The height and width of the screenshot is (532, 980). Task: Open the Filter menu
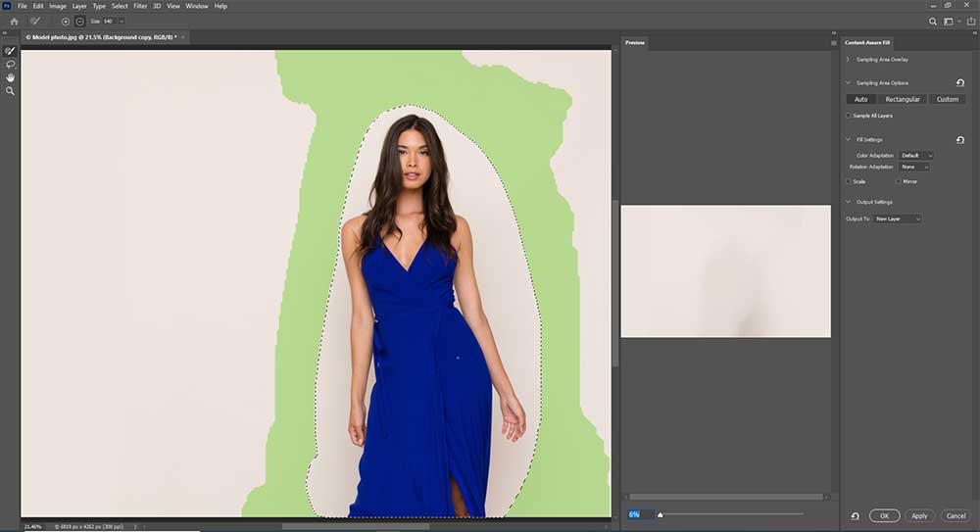139,6
